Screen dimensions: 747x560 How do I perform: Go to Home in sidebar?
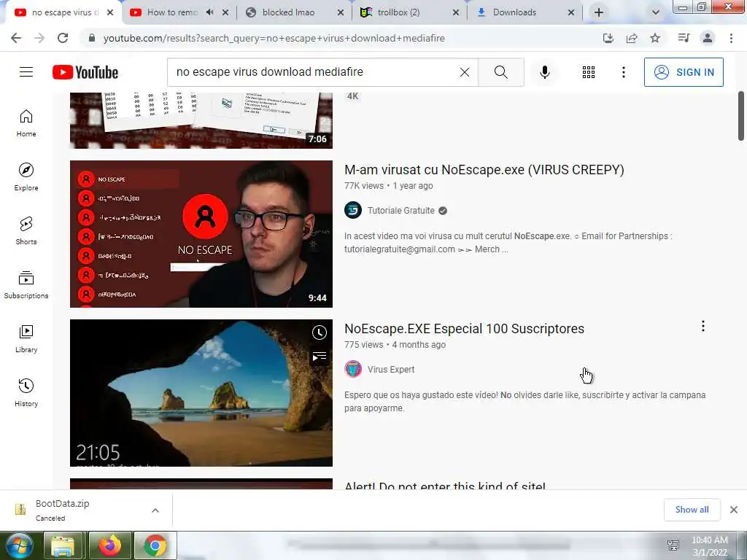pyautogui.click(x=26, y=122)
